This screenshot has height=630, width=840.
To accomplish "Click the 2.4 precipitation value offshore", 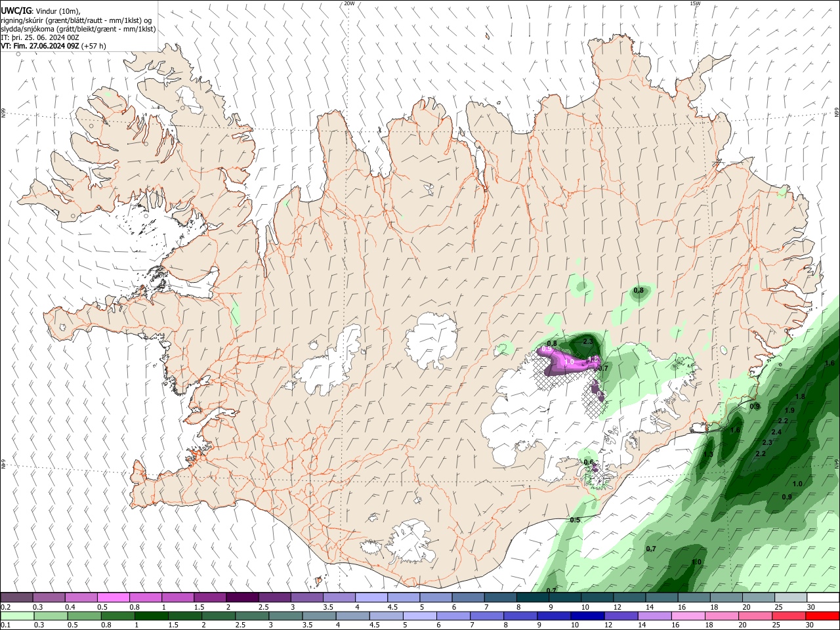I will (x=776, y=432).
